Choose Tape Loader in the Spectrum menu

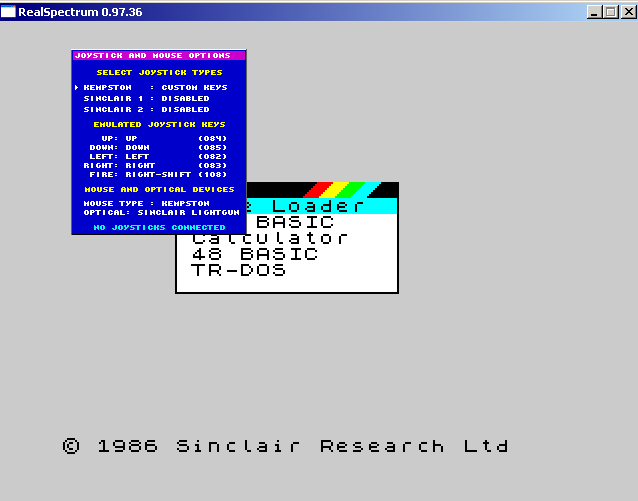pyautogui.click(x=321, y=206)
